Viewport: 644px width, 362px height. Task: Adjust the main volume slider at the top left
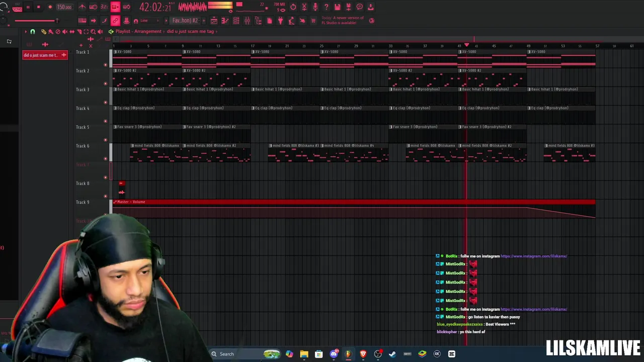tap(57, 21)
